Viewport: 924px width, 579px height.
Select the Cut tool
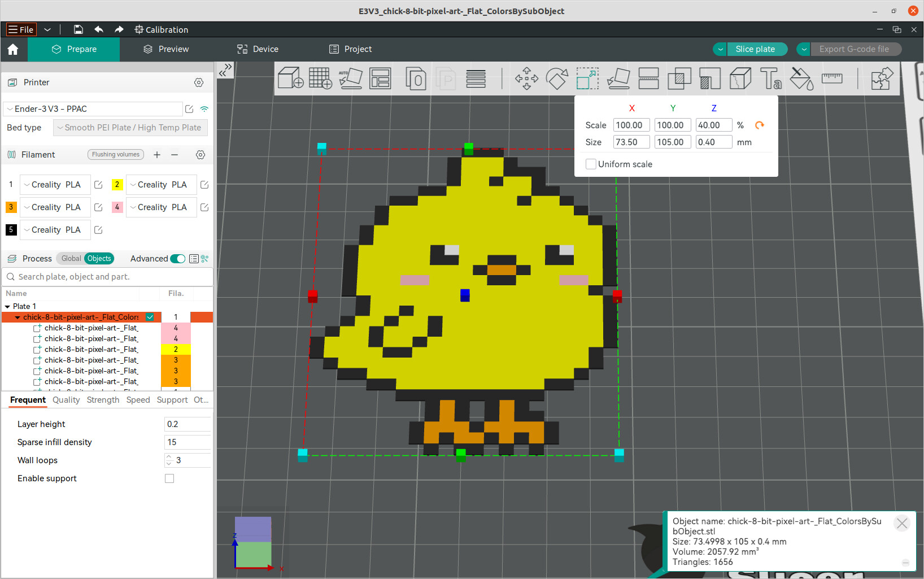648,78
